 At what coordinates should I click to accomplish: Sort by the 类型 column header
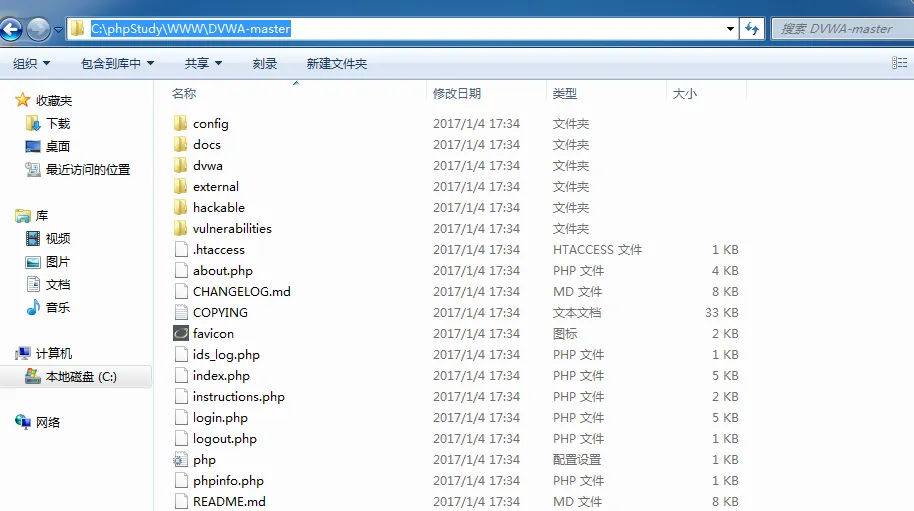pyautogui.click(x=564, y=93)
